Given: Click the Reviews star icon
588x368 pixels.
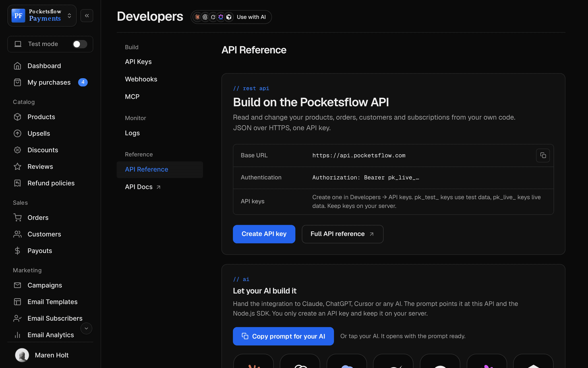Looking at the screenshot, I should 18,166.
